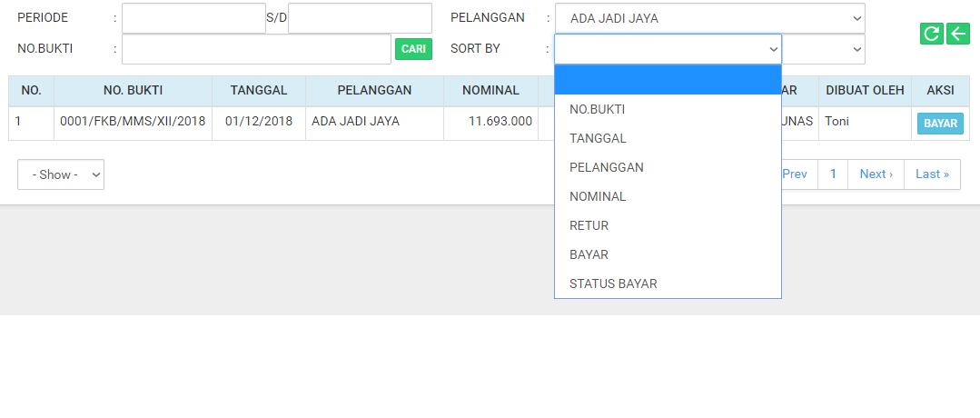Click the Toni cell in DIBUAT OLEH
980x418 pixels.
click(865, 124)
